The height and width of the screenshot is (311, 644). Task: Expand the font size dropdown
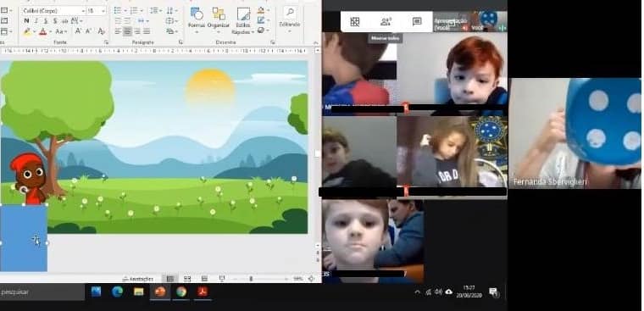click(x=103, y=11)
